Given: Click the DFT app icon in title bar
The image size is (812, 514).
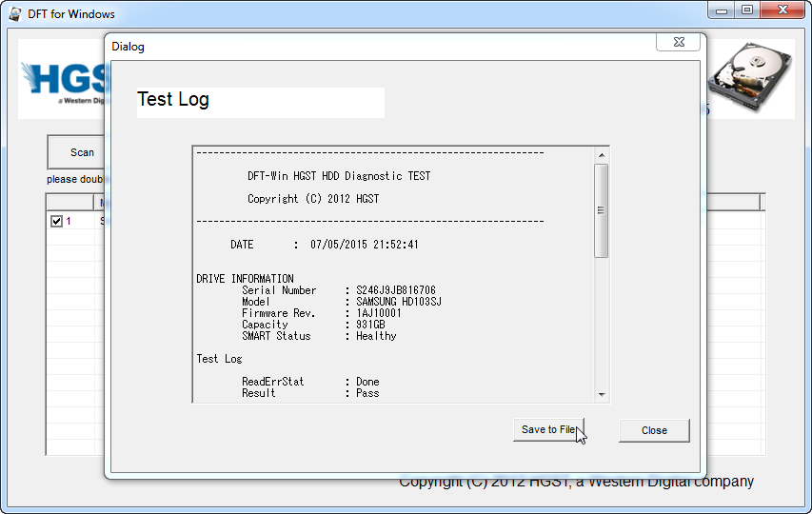Looking at the screenshot, I should pos(15,14).
